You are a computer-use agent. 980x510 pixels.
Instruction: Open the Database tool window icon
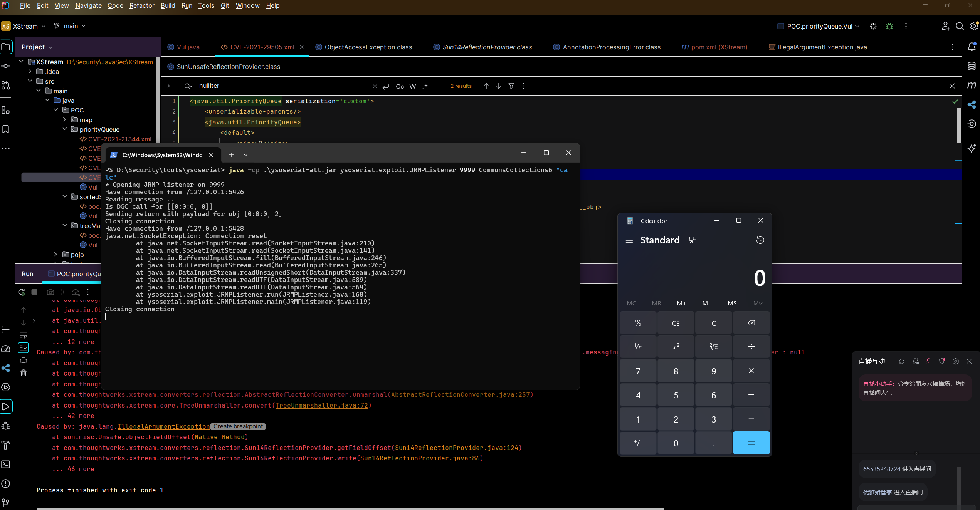pos(972,66)
